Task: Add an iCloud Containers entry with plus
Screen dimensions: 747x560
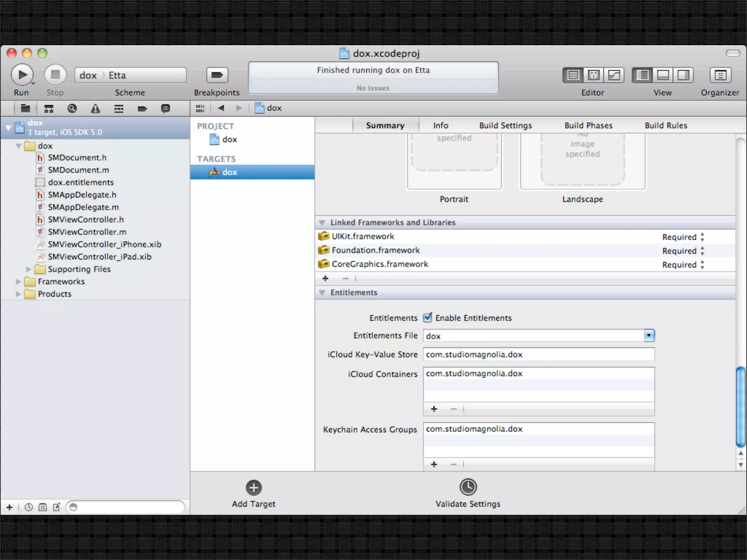Action: pos(434,409)
